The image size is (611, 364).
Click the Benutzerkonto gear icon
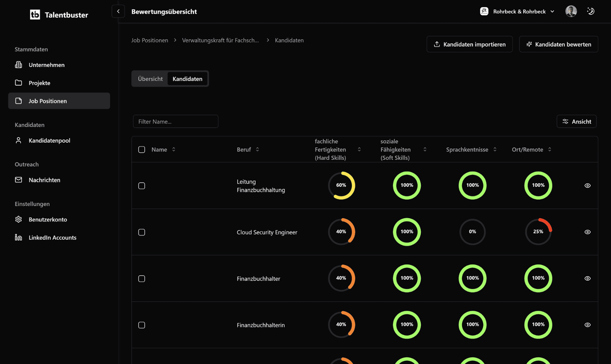[18, 219]
